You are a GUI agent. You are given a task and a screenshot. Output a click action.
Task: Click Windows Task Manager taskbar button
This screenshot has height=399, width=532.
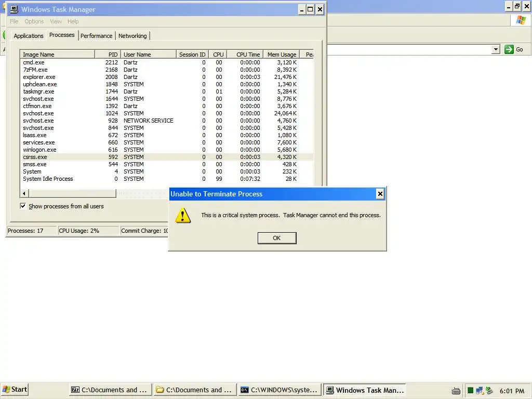click(x=365, y=390)
